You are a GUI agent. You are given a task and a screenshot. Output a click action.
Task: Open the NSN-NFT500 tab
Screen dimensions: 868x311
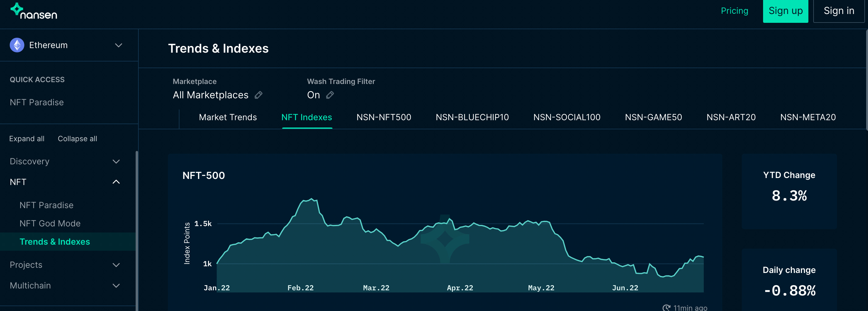point(384,117)
